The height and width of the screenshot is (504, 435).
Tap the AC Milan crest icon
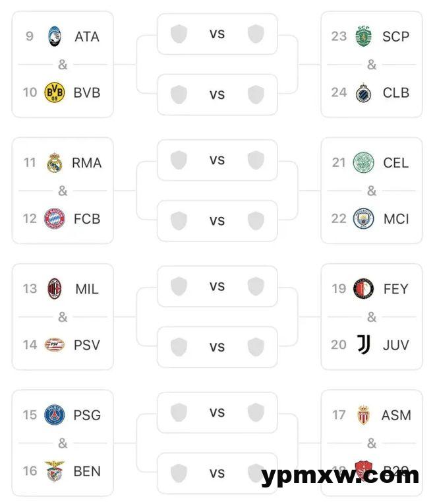tap(55, 288)
